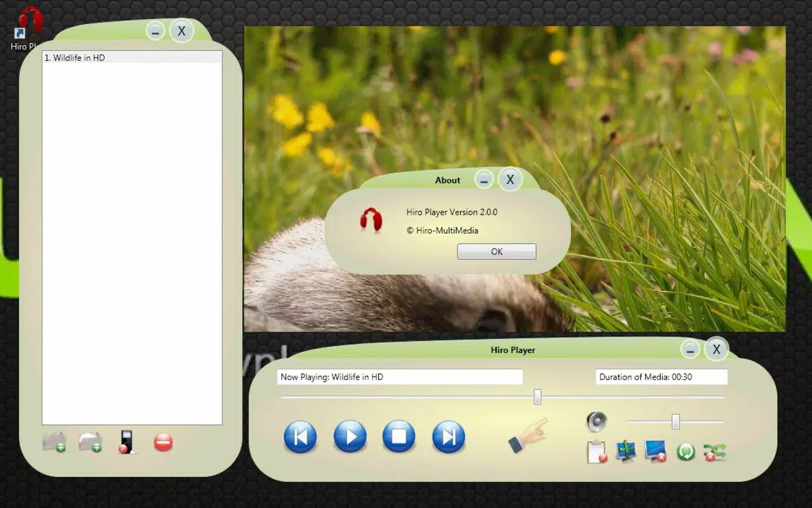Click the wildlife video display area
The image size is (812, 508).
click(x=514, y=178)
